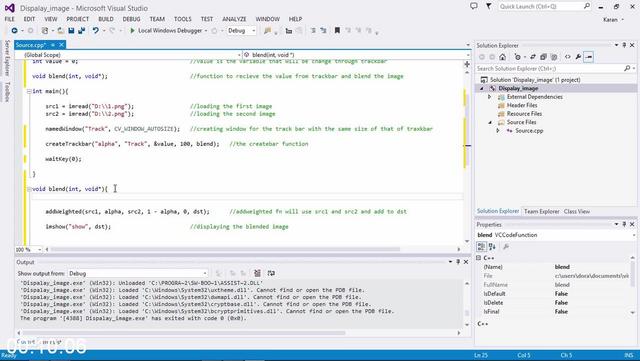Open the ANALYZE menu
The width and height of the screenshot is (640, 361).
[234, 19]
